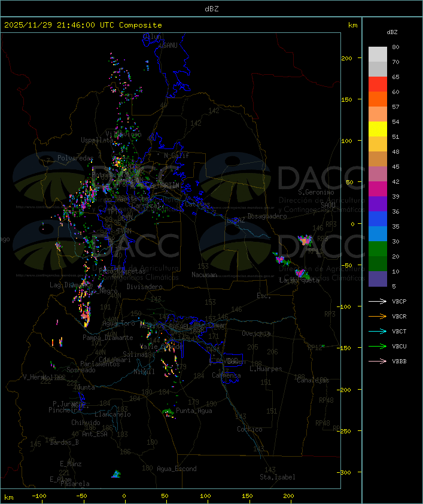This screenshot has width=423, height=504.
Task: Choose the light blue swatch between 35 and 30
Action: point(378,234)
